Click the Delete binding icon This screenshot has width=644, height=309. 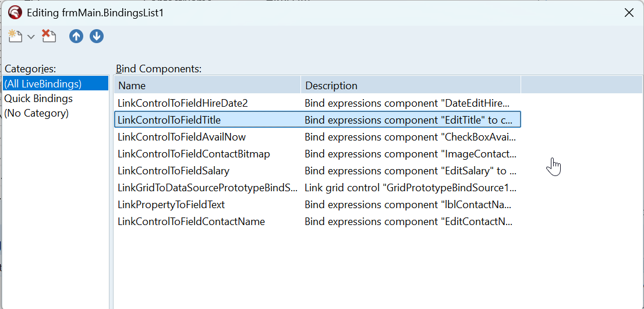click(49, 36)
